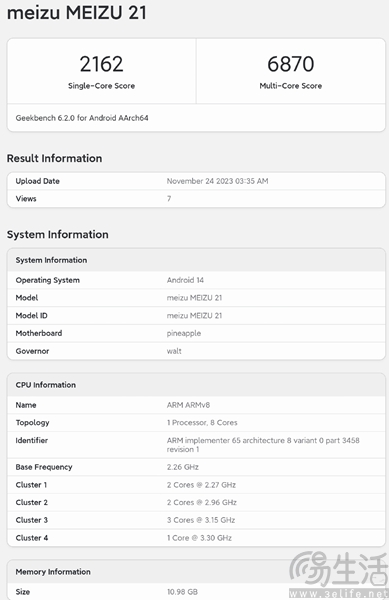The height and width of the screenshot is (600, 389).
Task: Click the 'Identifier' row label
Action: coord(32,440)
